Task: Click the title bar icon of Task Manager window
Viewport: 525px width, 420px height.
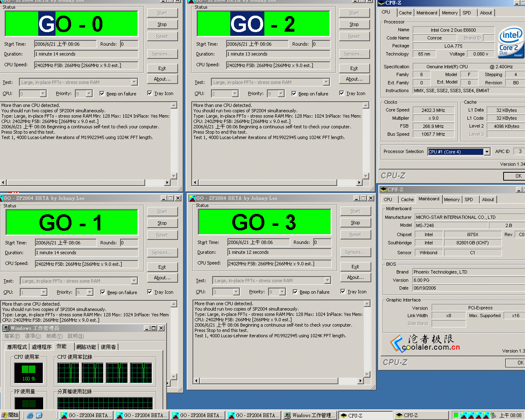Action: click(x=6, y=328)
